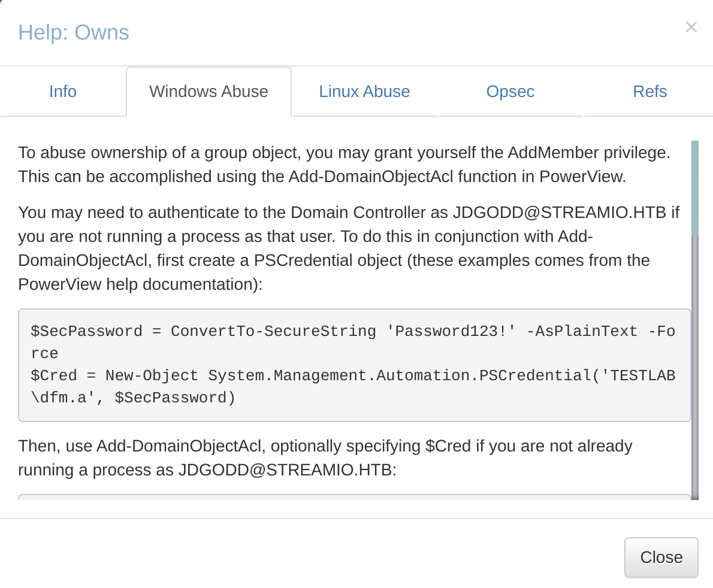713x588 pixels.
Task: Click the partially visible code block at the bottom
Action: (x=354, y=496)
